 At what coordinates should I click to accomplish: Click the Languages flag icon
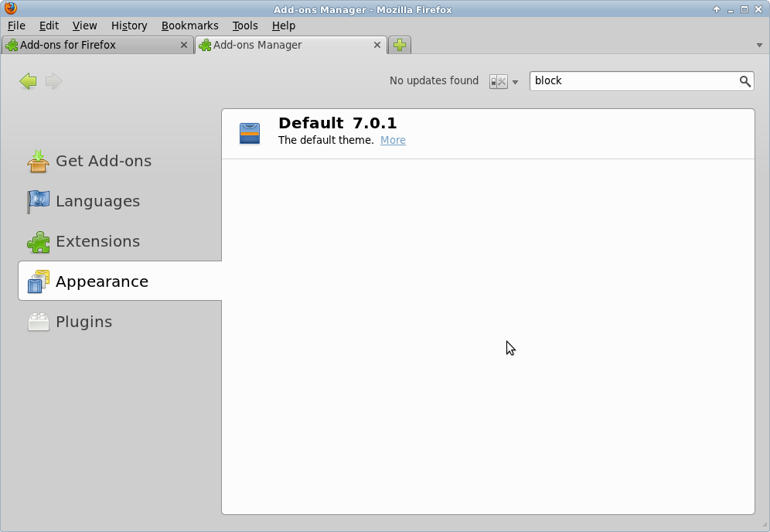[x=39, y=201]
